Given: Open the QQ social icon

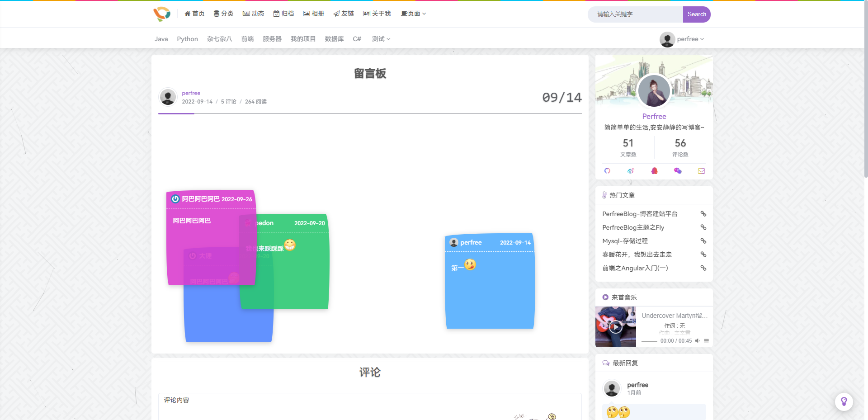Looking at the screenshot, I should click(x=654, y=171).
